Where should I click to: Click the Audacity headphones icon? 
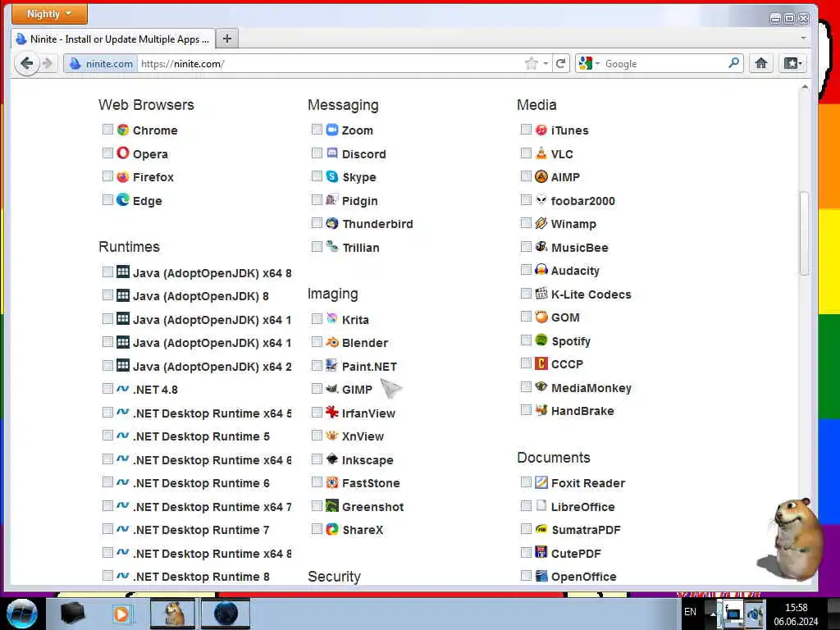pyautogui.click(x=541, y=270)
